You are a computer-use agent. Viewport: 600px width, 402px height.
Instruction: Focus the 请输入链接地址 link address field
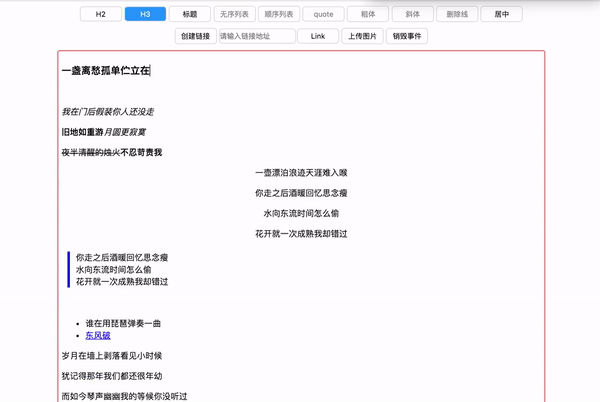[257, 36]
